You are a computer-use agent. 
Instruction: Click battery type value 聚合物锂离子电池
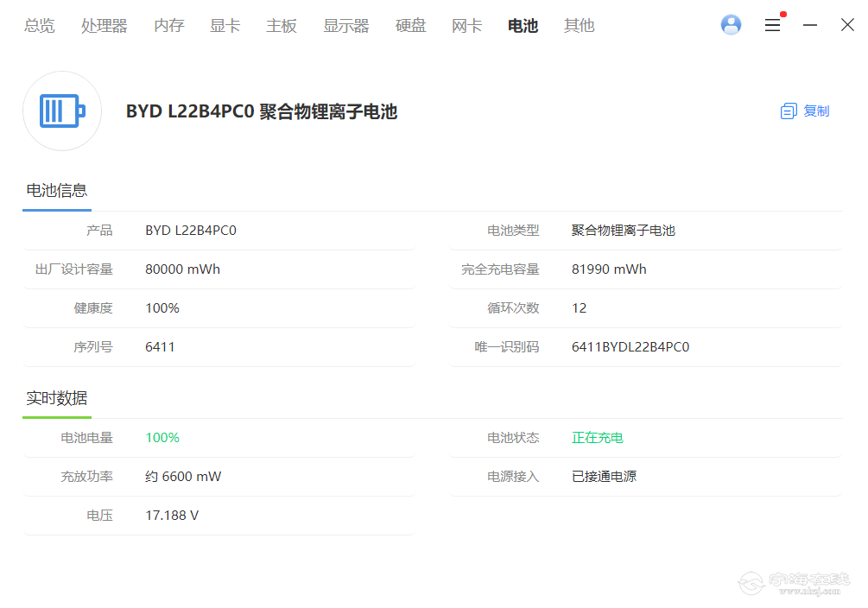tap(624, 231)
